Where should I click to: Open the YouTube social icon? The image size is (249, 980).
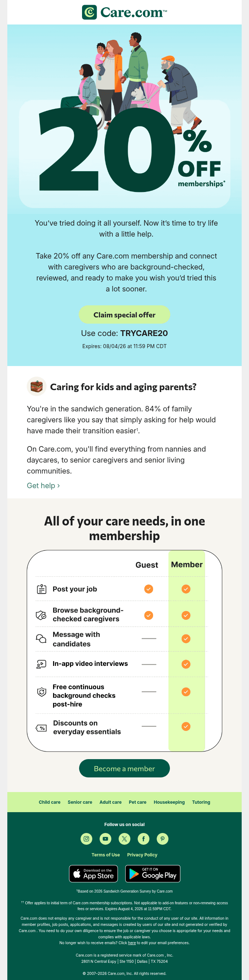tap(105, 838)
